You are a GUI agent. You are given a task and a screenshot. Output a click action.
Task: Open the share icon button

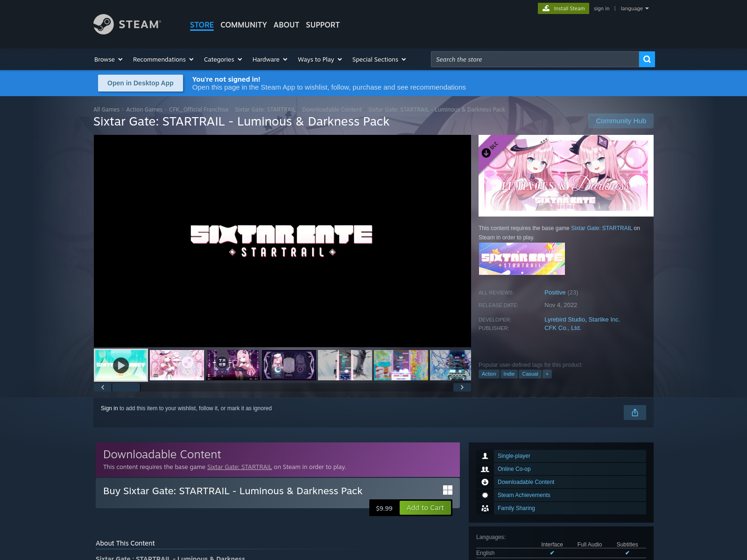coord(635,413)
